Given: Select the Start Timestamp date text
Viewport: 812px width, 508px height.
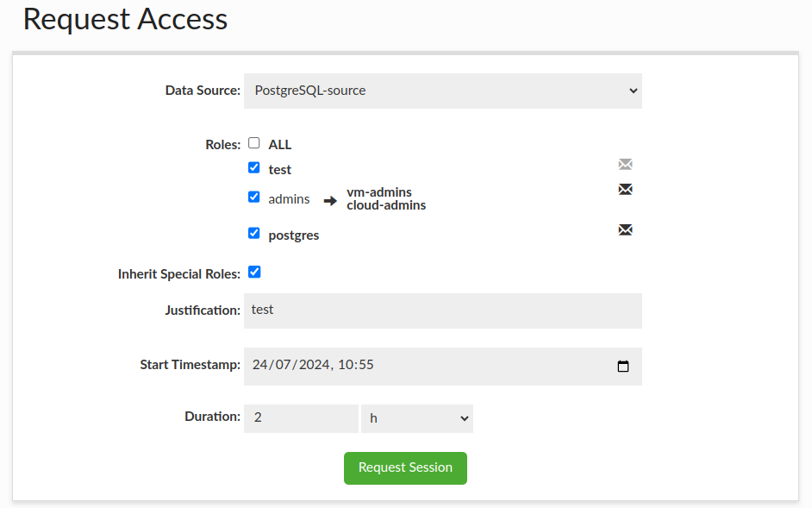Looking at the screenshot, I should coord(313,365).
